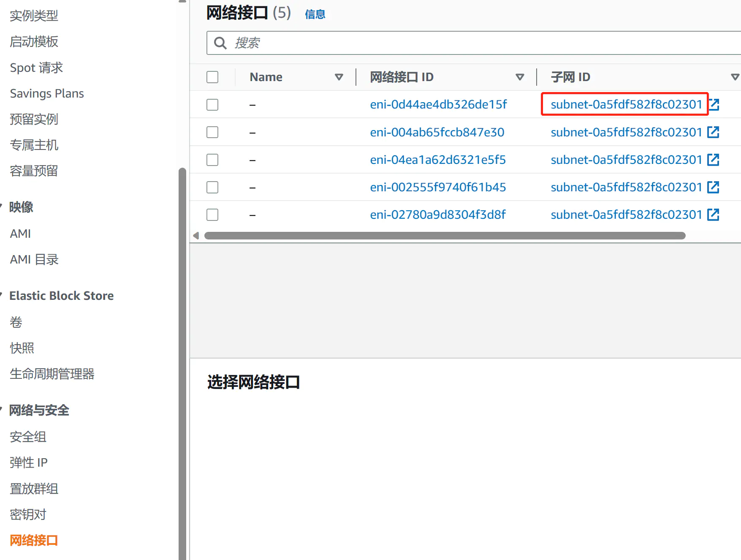The image size is (741, 560).
Task: Check the box for eni-004ab65fccb847e30
Action: pos(212,132)
